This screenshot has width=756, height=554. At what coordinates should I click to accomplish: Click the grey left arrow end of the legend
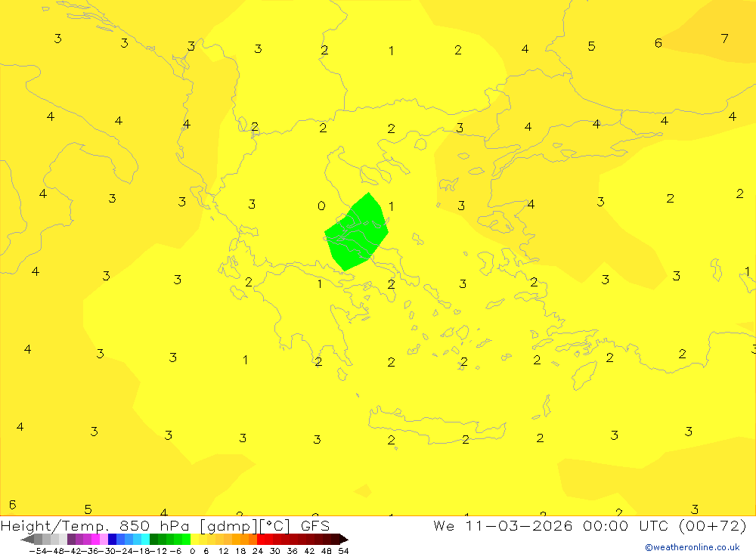point(27,539)
